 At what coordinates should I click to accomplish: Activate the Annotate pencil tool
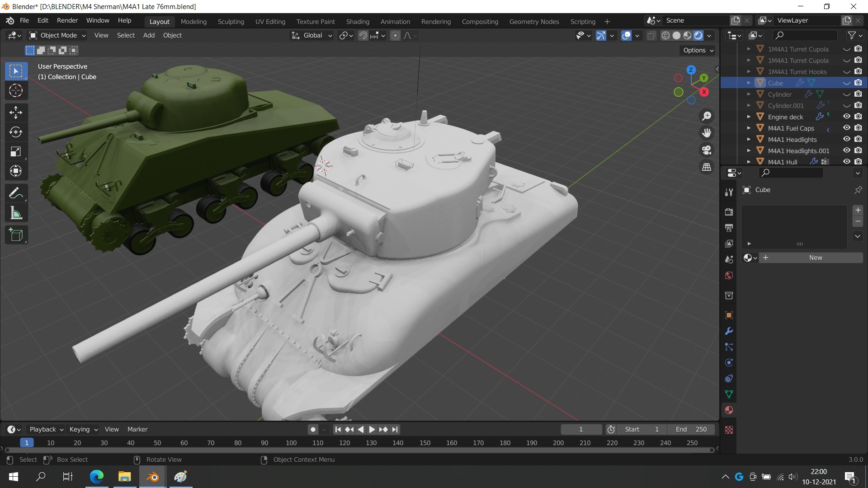click(x=16, y=193)
